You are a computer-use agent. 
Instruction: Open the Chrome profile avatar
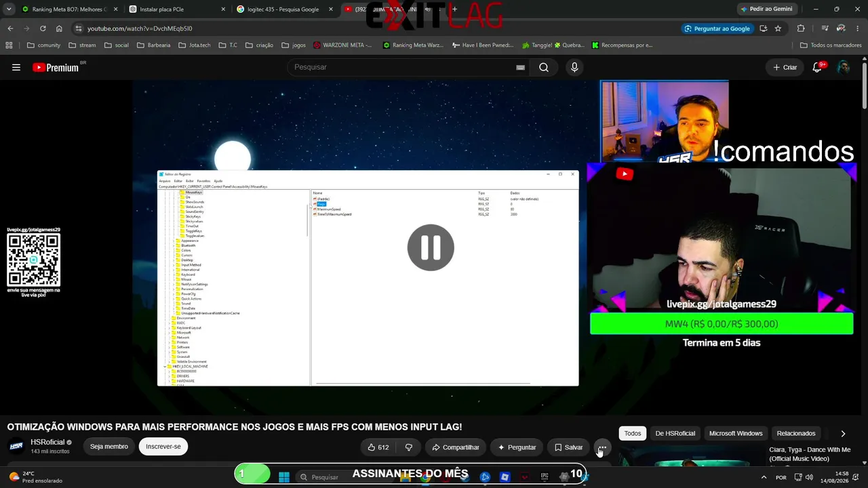point(842,28)
